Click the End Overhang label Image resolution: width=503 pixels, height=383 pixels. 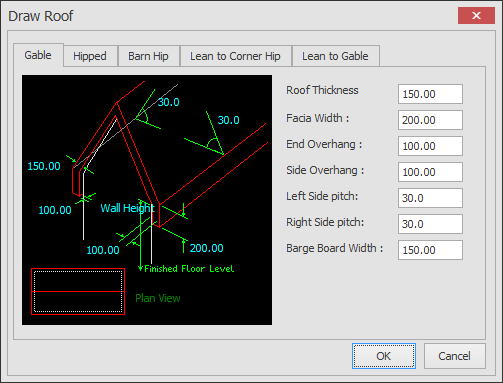pos(324,144)
